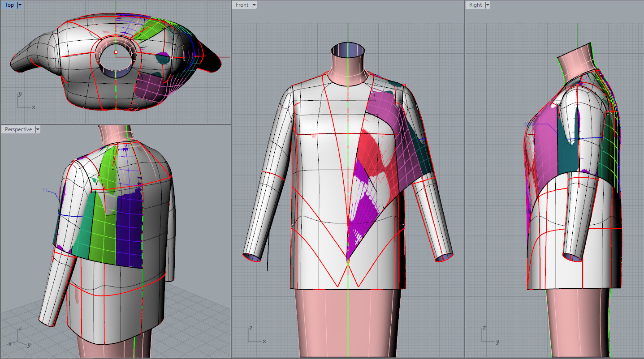Screen dimensions: 644x359
Task: Click the Perspective viewport title label
Action: (18, 129)
